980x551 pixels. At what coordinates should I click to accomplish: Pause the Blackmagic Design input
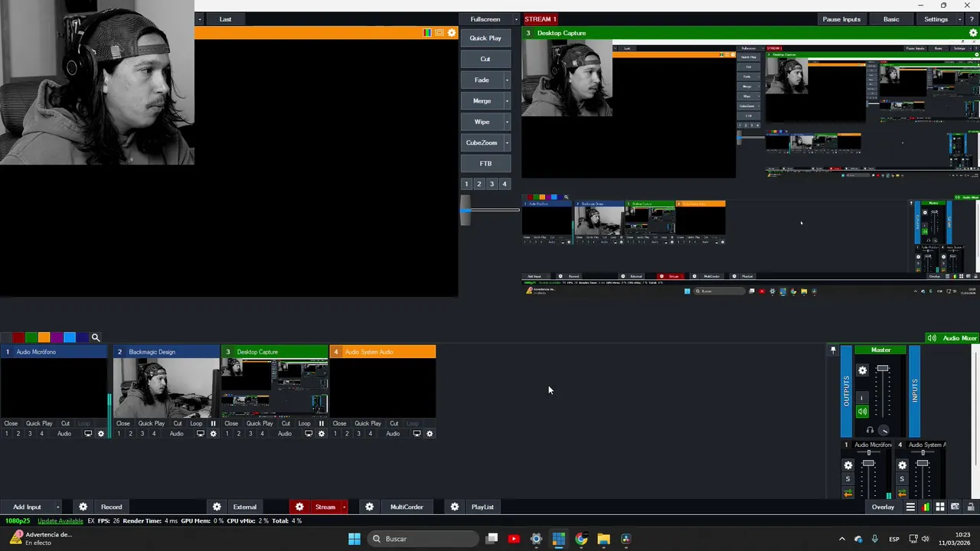click(x=213, y=423)
